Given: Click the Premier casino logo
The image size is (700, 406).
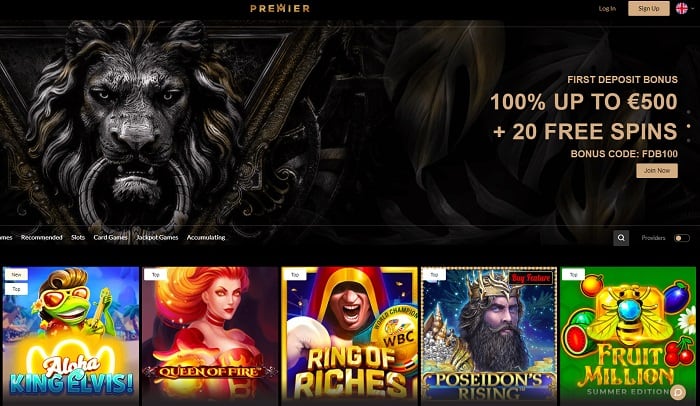Looking at the screenshot, I should (280, 8).
